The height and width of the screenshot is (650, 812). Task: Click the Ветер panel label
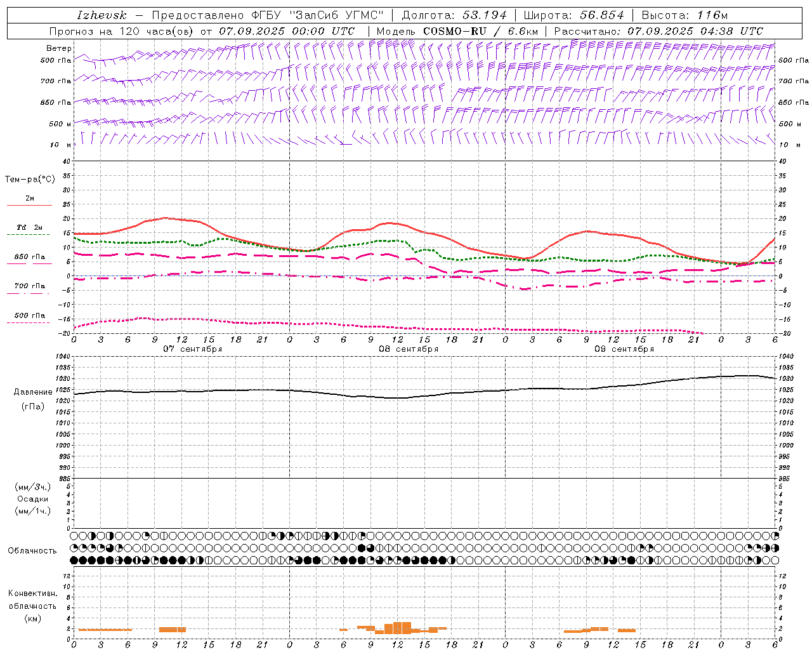(59, 48)
